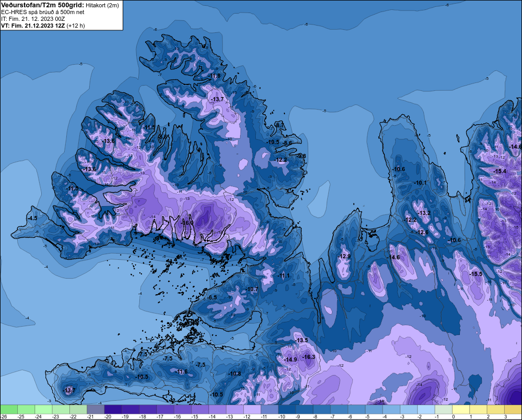Pick the legend swatch labeled -18
Screen dimensions: 522x420
pos(148,410)
